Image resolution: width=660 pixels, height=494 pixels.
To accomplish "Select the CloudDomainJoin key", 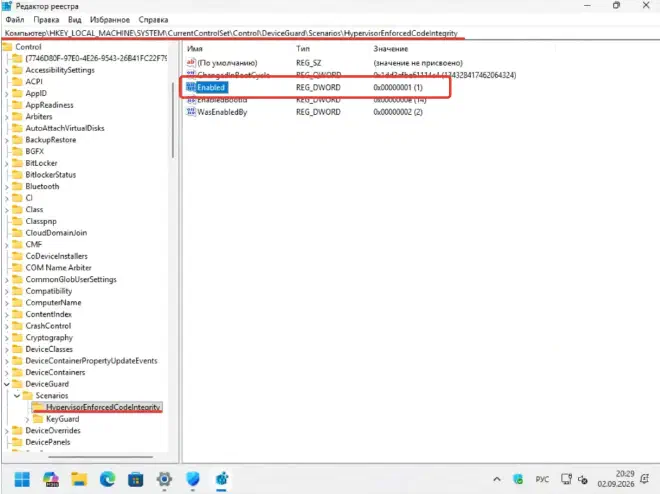I will pyautogui.click(x=56, y=233).
